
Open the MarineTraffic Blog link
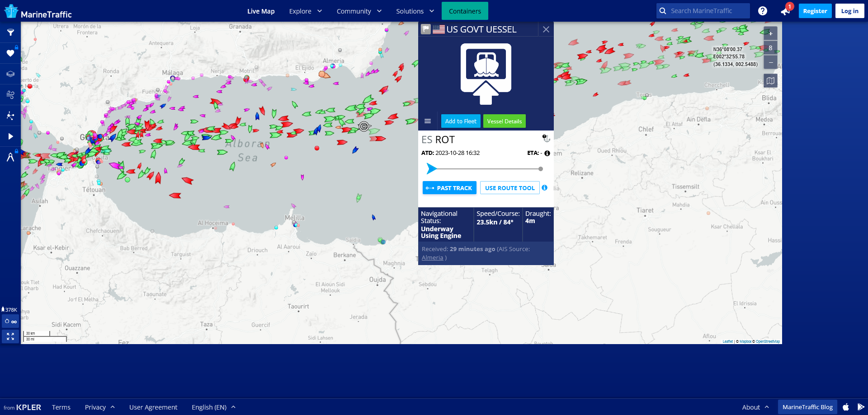click(807, 407)
